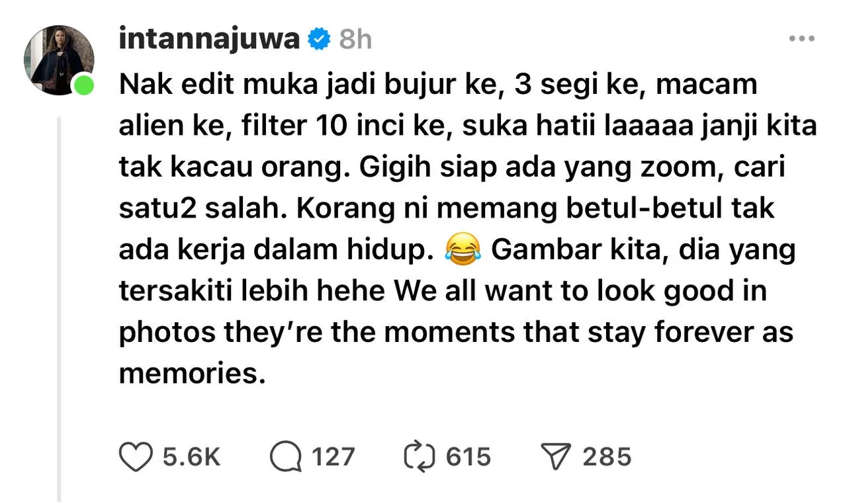View the 615 reposts count
The width and height of the screenshot is (847, 504).
pyautogui.click(x=468, y=457)
